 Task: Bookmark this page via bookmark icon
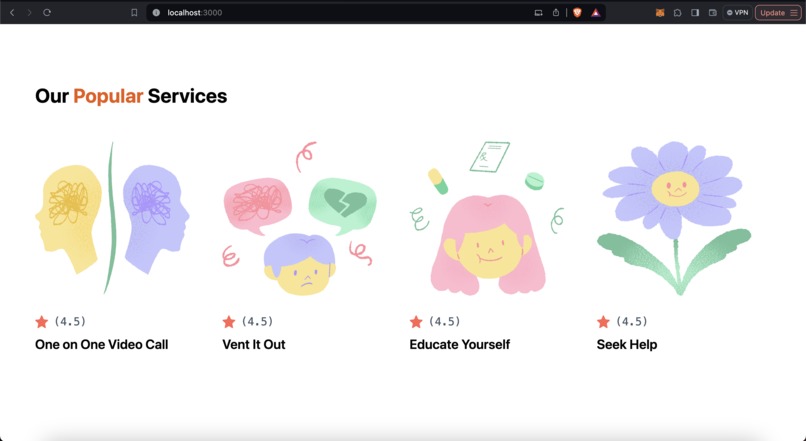[x=134, y=12]
